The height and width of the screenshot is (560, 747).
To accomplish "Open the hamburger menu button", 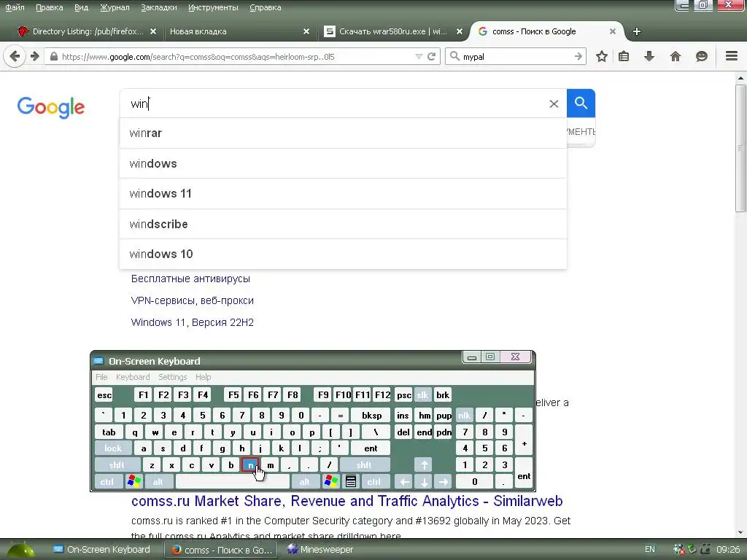I will tap(732, 56).
